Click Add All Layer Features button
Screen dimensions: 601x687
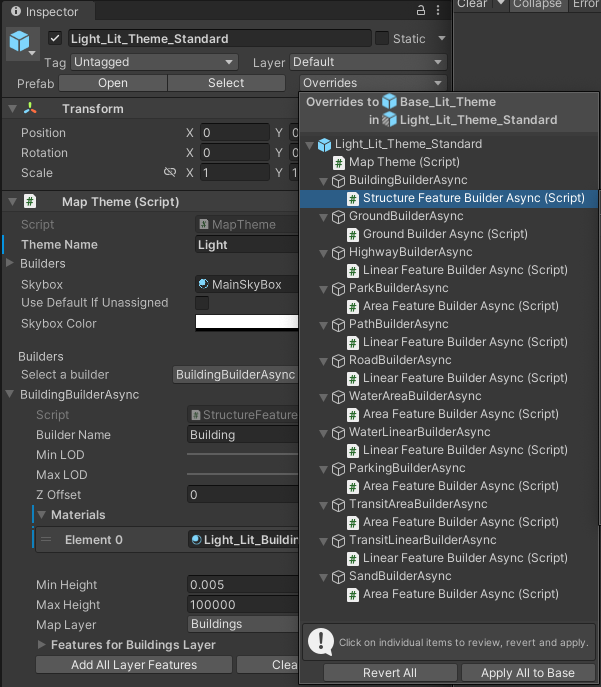(134, 665)
